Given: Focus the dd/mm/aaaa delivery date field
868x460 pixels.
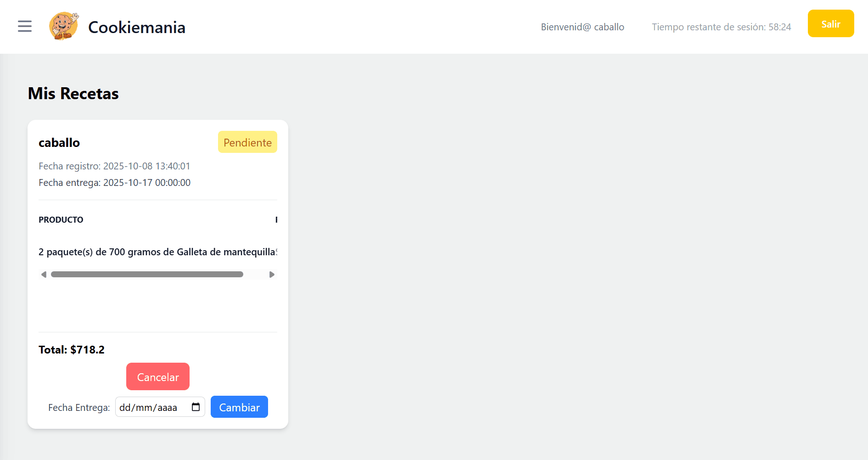Looking at the screenshot, I should [160, 407].
